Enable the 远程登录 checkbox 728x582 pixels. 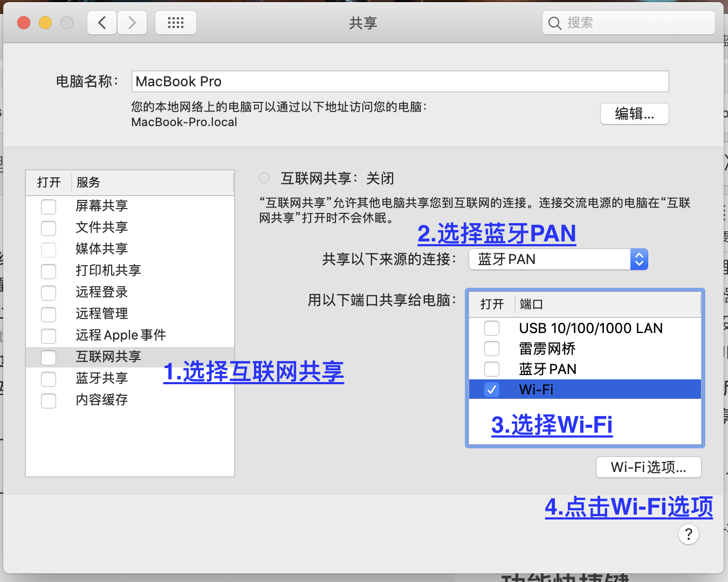pyautogui.click(x=49, y=293)
